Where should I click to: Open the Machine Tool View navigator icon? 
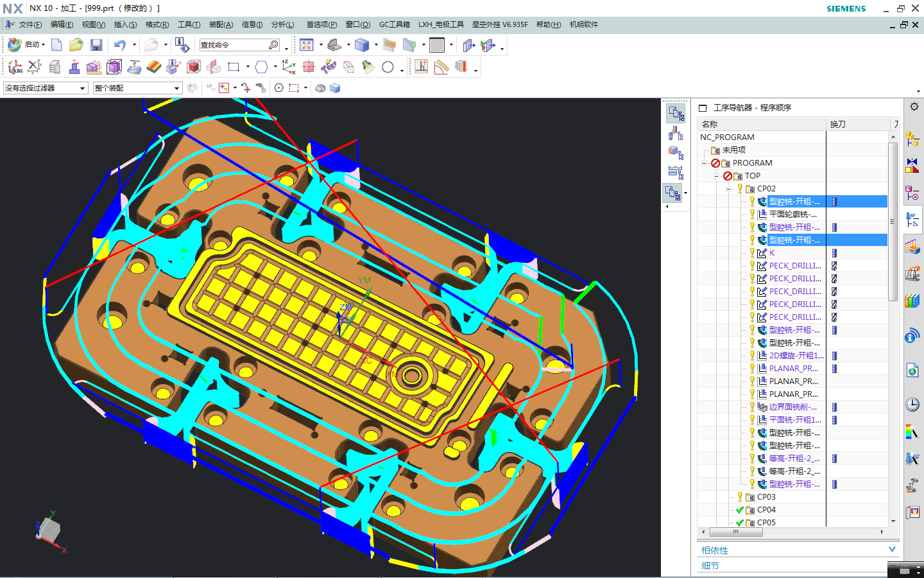pyautogui.click(x=675, y=134)
